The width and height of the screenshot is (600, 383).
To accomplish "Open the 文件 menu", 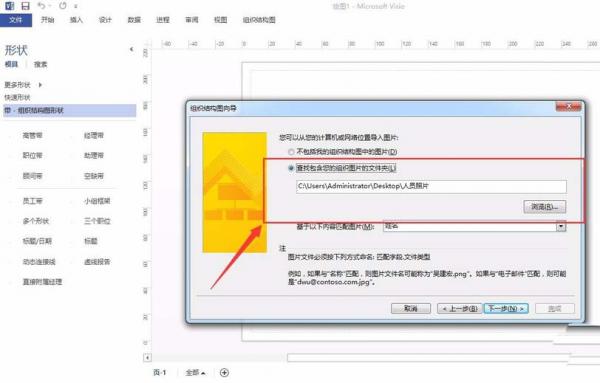I will click(16, 20).
